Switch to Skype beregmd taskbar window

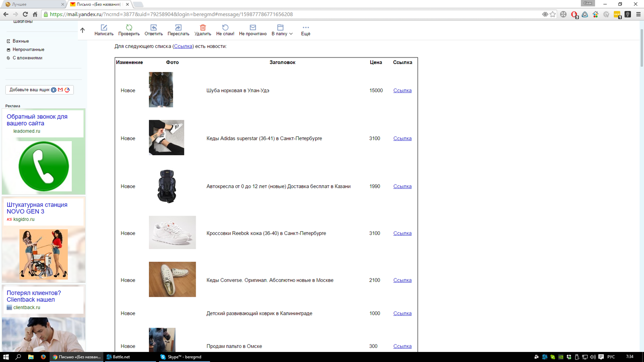point(184,357)
